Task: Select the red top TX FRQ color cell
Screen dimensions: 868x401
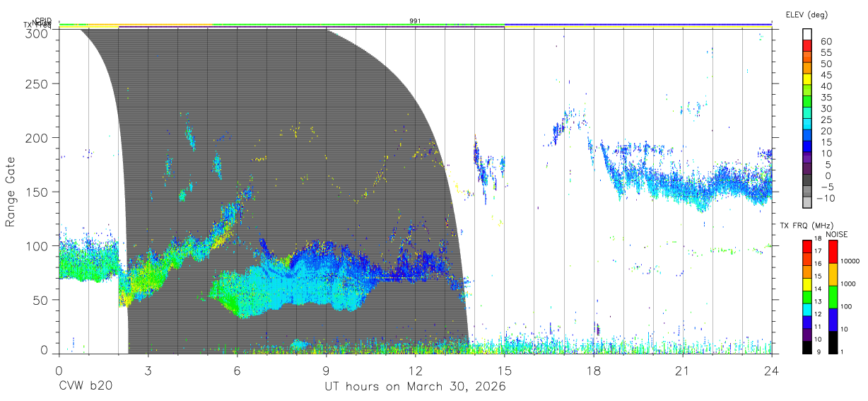Action: (x=807, y=247)
